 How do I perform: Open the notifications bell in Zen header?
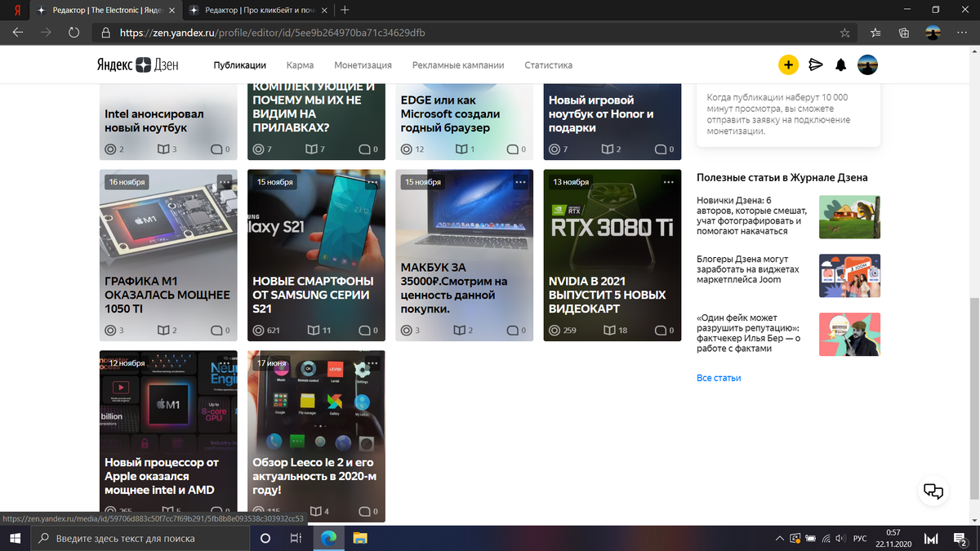[x=840, y=65]
